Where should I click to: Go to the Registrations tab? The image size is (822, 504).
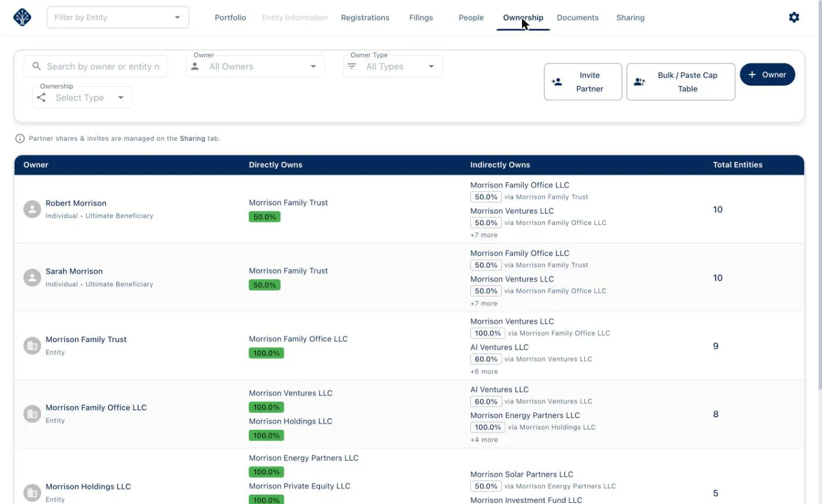click(x=365, y=18)
